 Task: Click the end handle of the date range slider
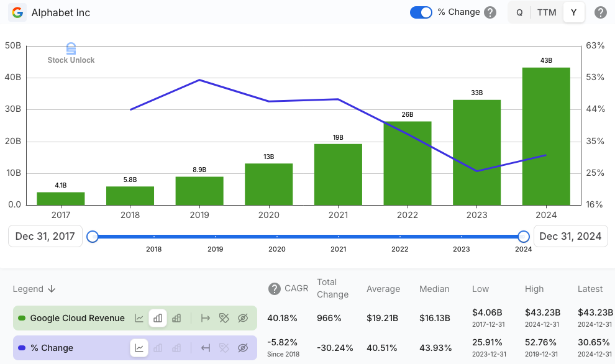(523, 237)
